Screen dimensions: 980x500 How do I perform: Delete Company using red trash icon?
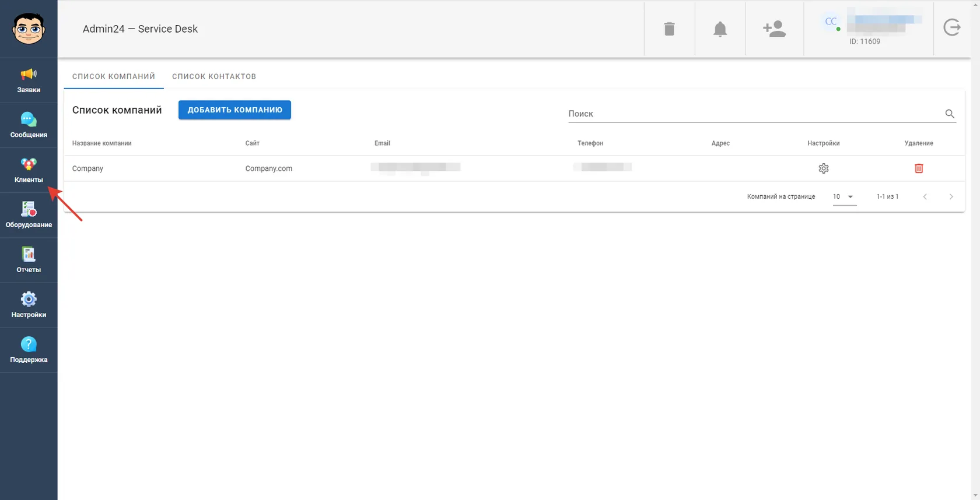point(919,168)
